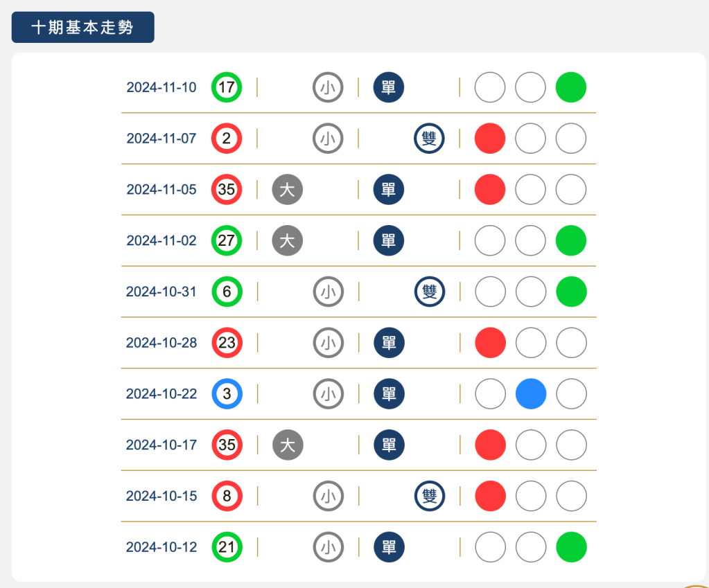Click the empty middle circle on 2024-11-05 row
709x588 pixels.
click(530, 190)
